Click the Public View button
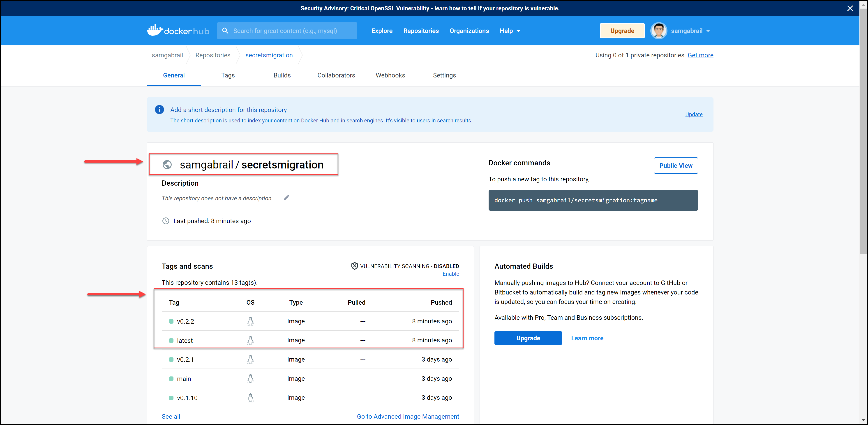Screen dimensions: 868x425 tap(676, 165)
